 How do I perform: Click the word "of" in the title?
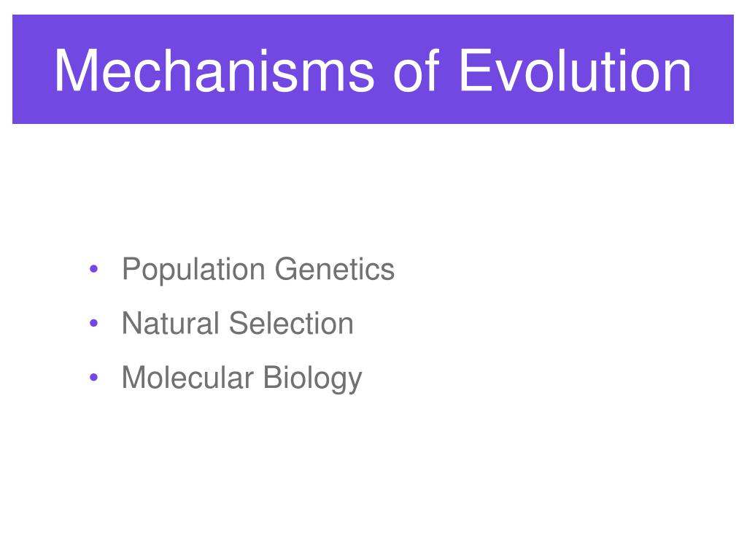point(416,71)
